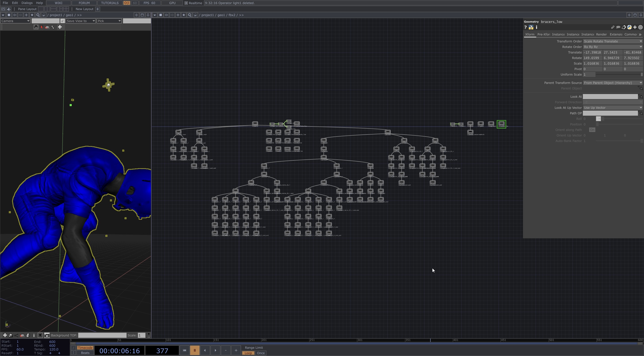Click the TUTORIALS button
644x356 pixels.
(110, 3)
